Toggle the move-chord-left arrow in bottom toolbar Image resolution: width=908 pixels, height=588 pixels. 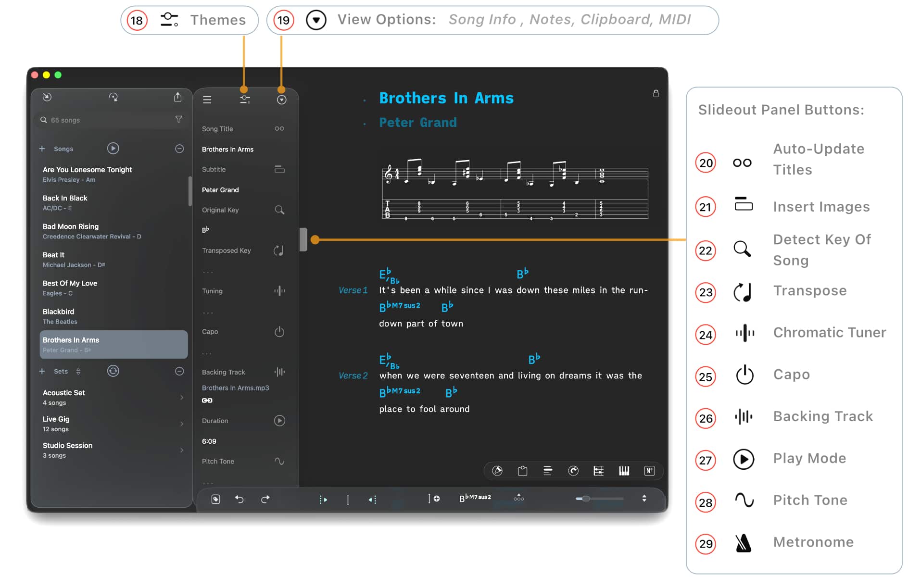click(373, 500)
